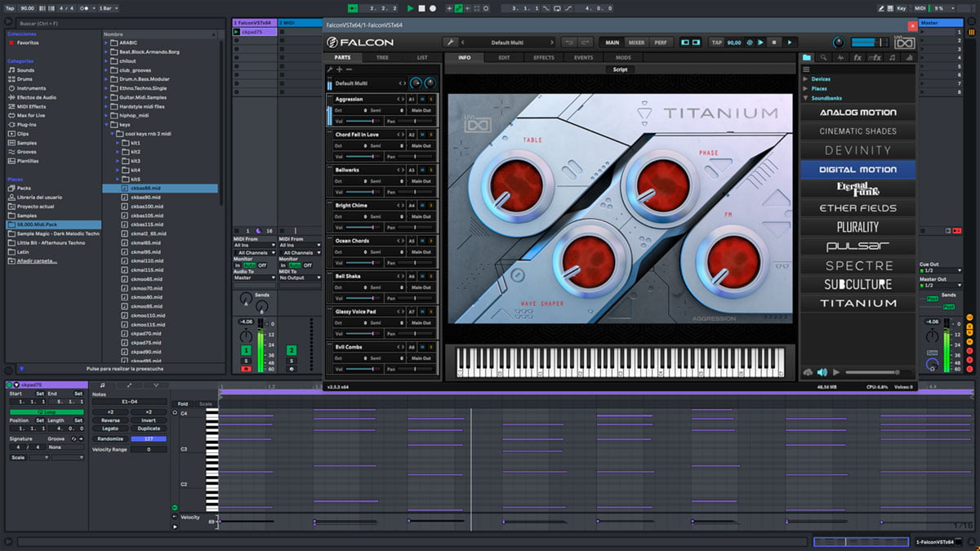The image size is (980, 551).
Task: Click the Randomize button
Action: [110, 438]
